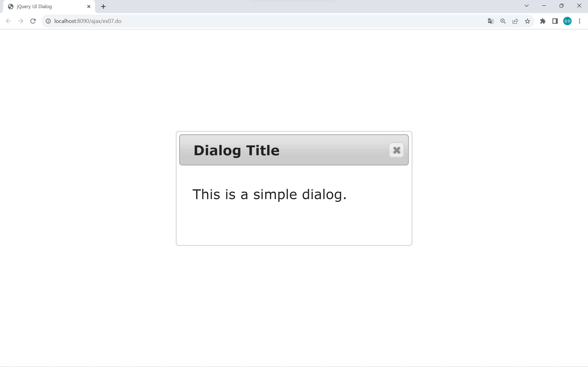This screenshot has width=588, height=367.
Task: Open Google Translate page icon
Action: tap(491, 21)
